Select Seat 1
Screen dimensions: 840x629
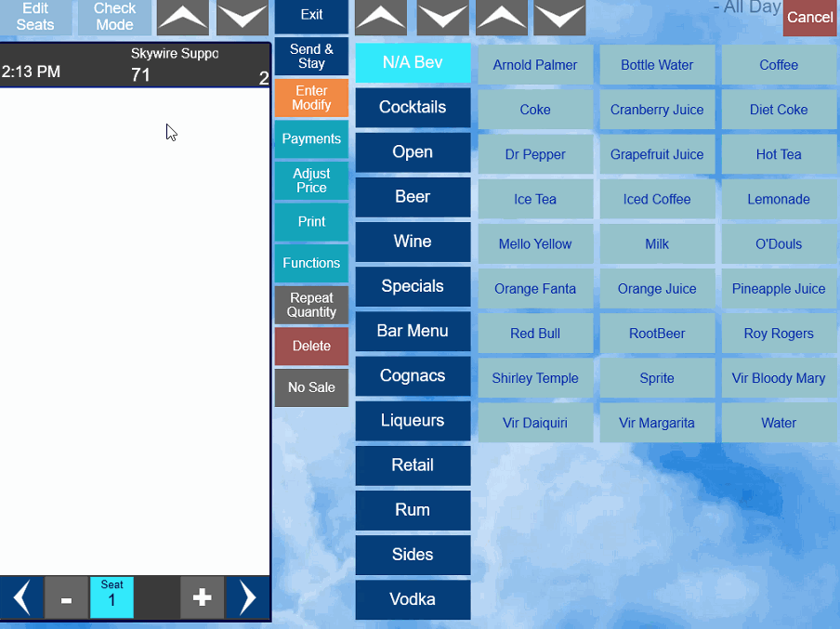(x=112, y=597)
